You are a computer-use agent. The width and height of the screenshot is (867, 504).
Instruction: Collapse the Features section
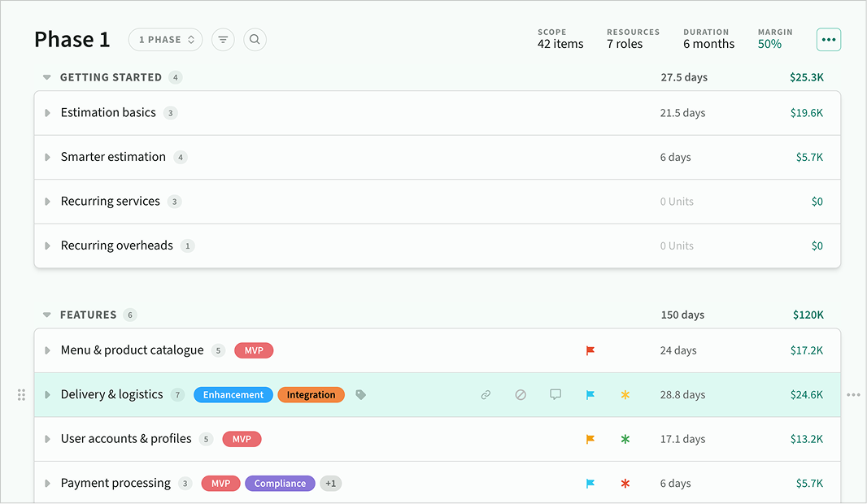(x=47, y=315)
